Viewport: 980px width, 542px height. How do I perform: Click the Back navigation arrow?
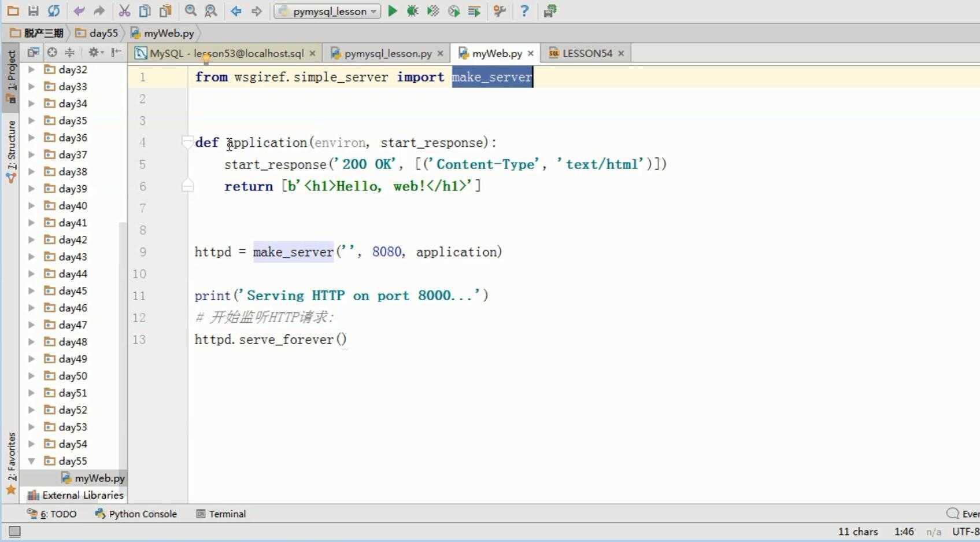(236, 11)
